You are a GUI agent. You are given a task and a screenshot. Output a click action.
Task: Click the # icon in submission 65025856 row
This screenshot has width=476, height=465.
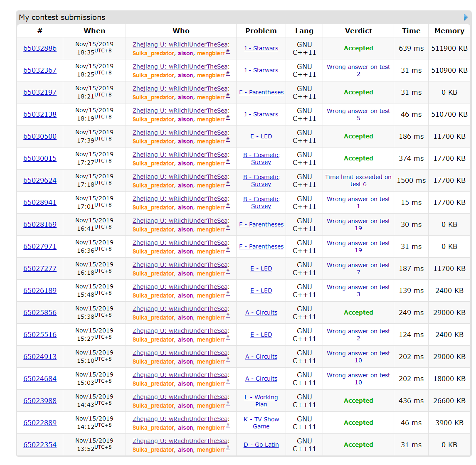click(228, 316)
